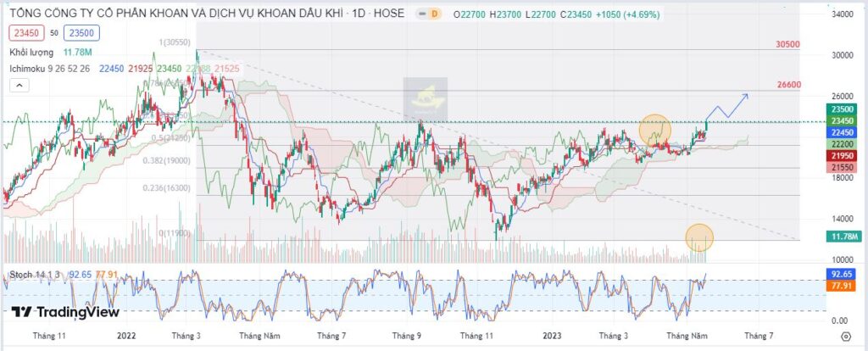The height and width of the screenshot is (351, 868).
Task: Click the 23500 label on price axis
Action: (x=842, y=109)
